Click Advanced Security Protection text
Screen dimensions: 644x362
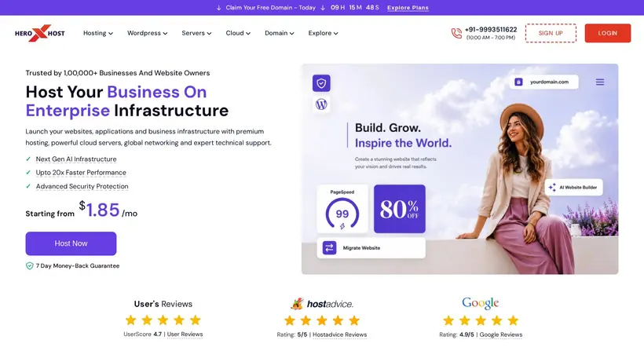pos(82,186)
